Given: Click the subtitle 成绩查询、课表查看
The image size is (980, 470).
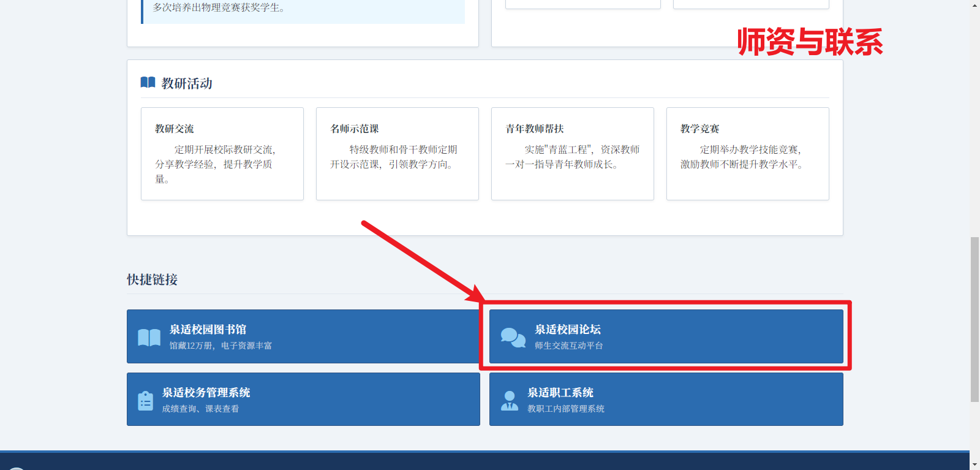Looking at the screenshot, I should click(x=201, y=409).
